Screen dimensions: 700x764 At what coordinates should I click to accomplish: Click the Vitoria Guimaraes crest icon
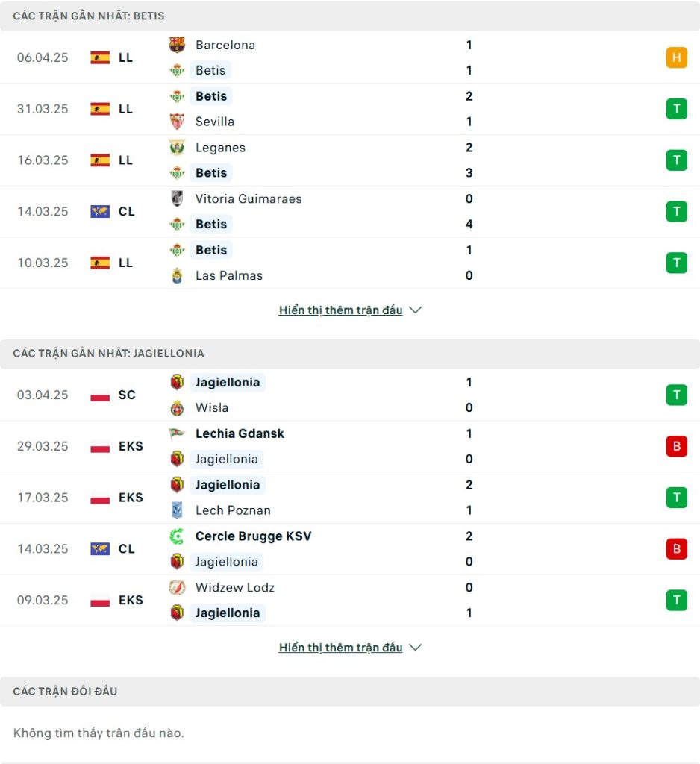point(177,198)
